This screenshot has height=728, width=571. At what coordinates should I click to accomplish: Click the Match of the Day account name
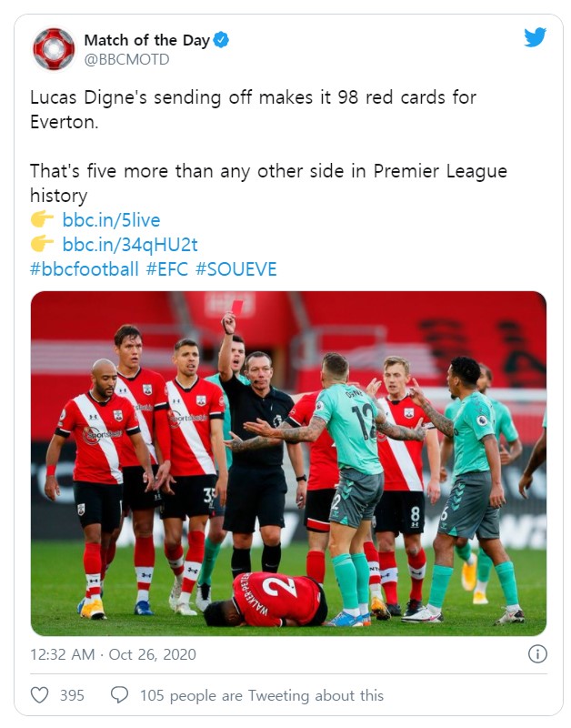tap(146, 40)
